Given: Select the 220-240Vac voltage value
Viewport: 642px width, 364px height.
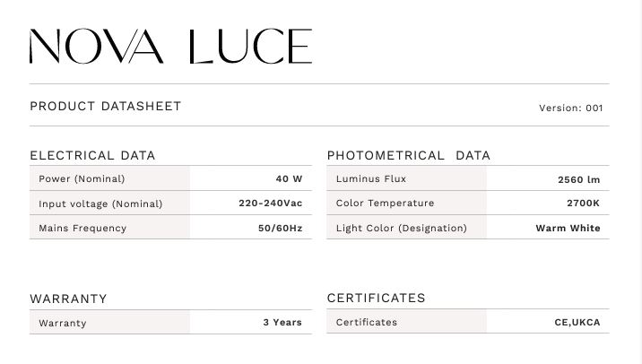Looking at the screenshot, I should click(x=270, y=204).
